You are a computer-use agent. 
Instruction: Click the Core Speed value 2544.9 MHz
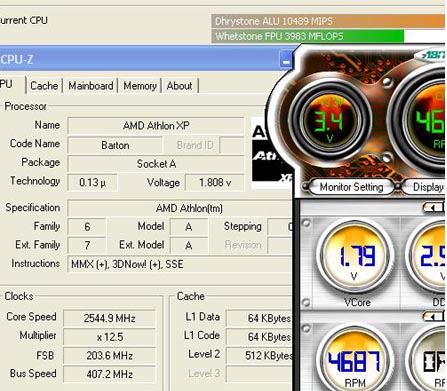(109, 318)
